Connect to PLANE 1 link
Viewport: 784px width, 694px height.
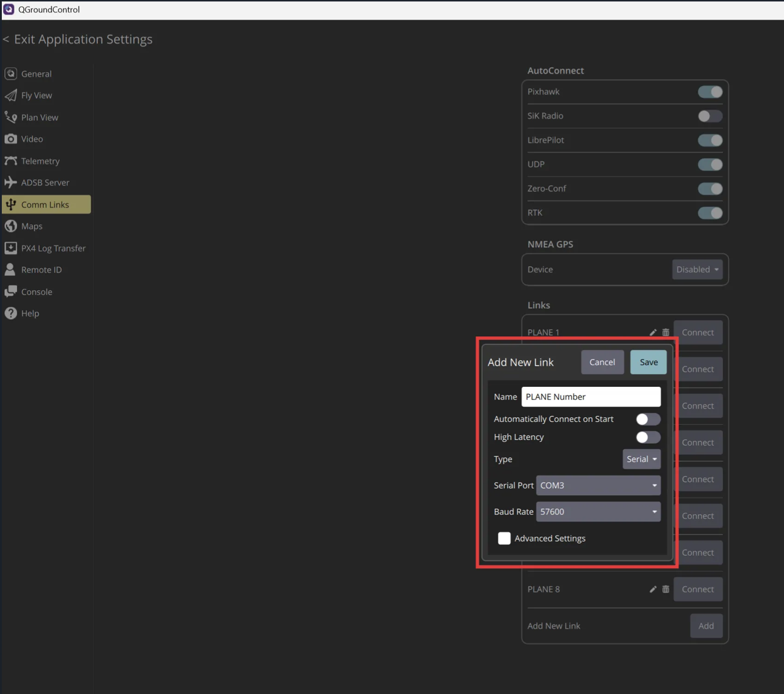698,332
